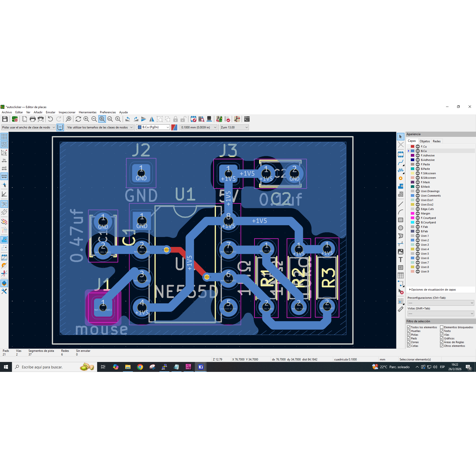Switch to the Redes tab
This screenshot has width=476, height=476.
point(437,141)
